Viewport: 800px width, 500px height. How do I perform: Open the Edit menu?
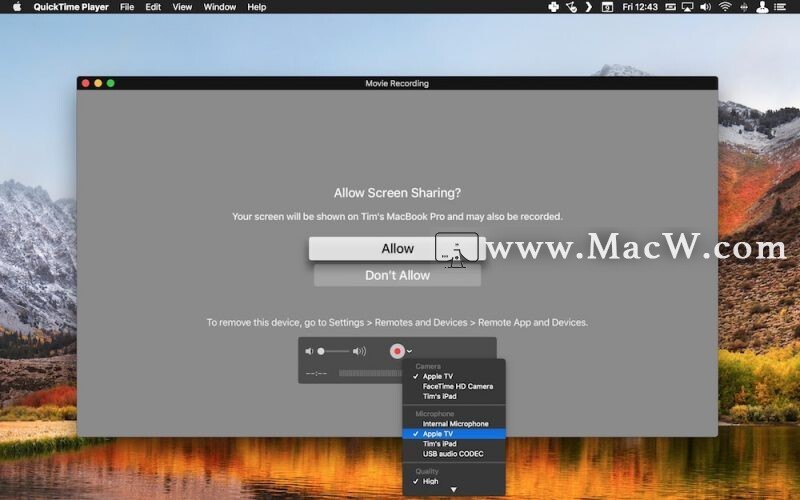pyautogui.click(x=153, y=7)
